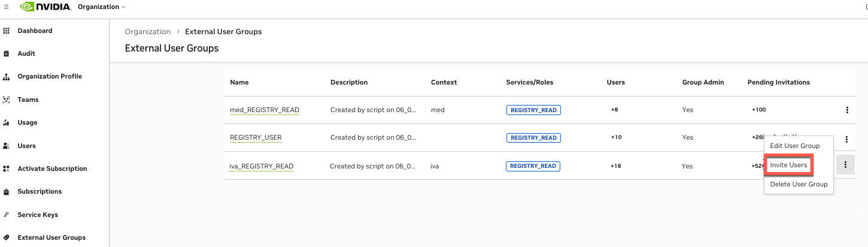Click Group Admin Yes in med row
Viewport: 868px width, 247px height.
coord(688,110)
